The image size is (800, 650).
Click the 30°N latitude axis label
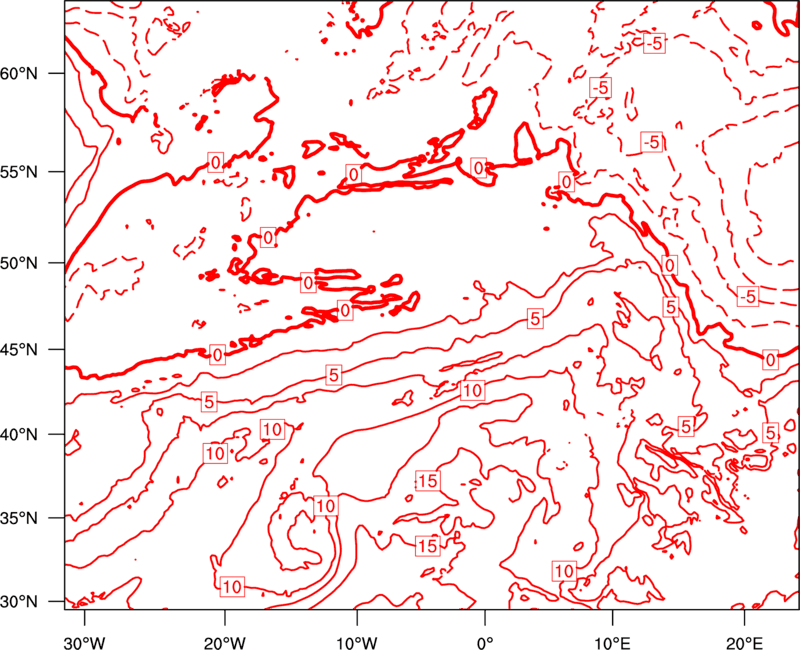[19, 602]
